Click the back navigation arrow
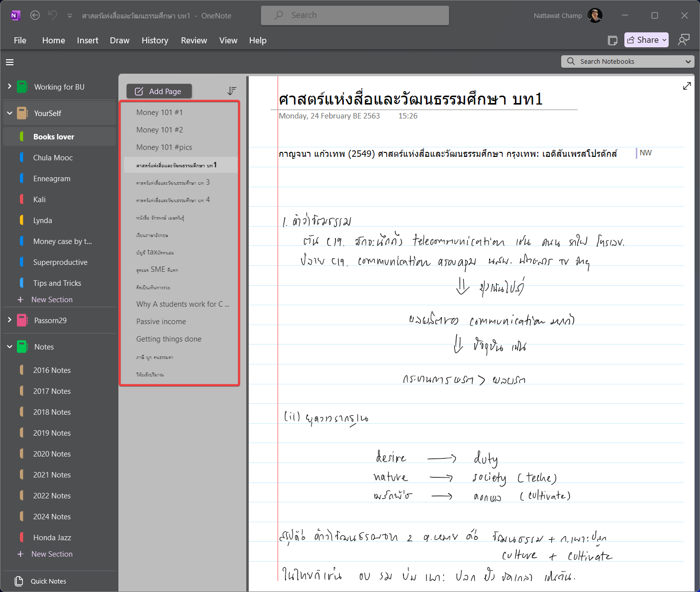700x592 pixels. point(35,15)
